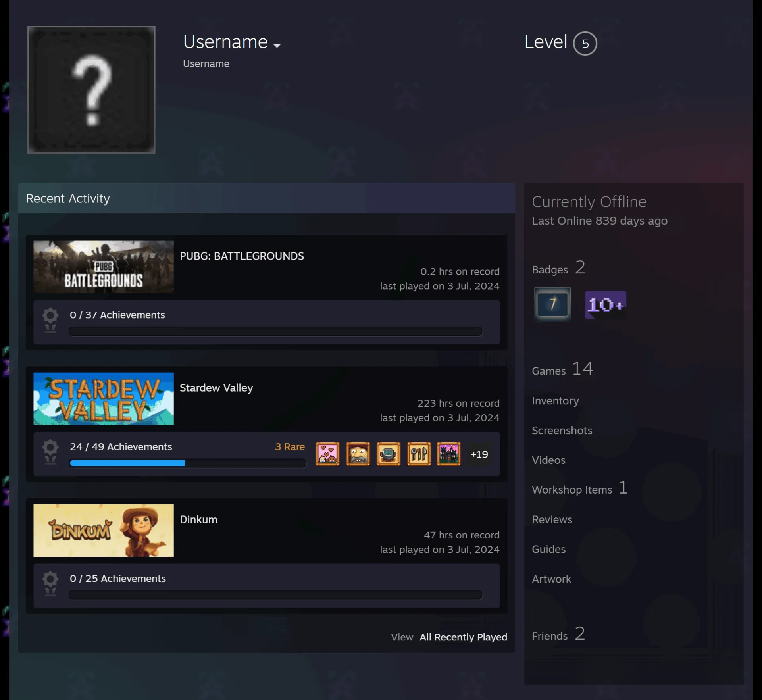Open All Recently Played link
This screenshot has height=700, width=762.
point(463,637)
